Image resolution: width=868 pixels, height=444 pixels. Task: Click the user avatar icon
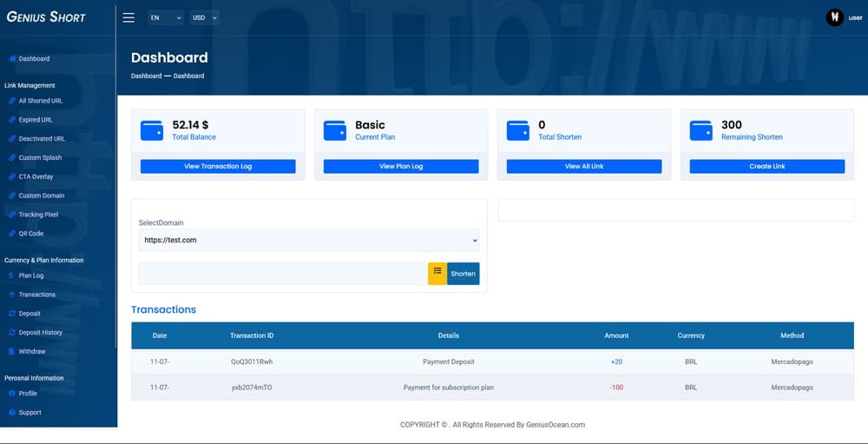coord(835,17)
